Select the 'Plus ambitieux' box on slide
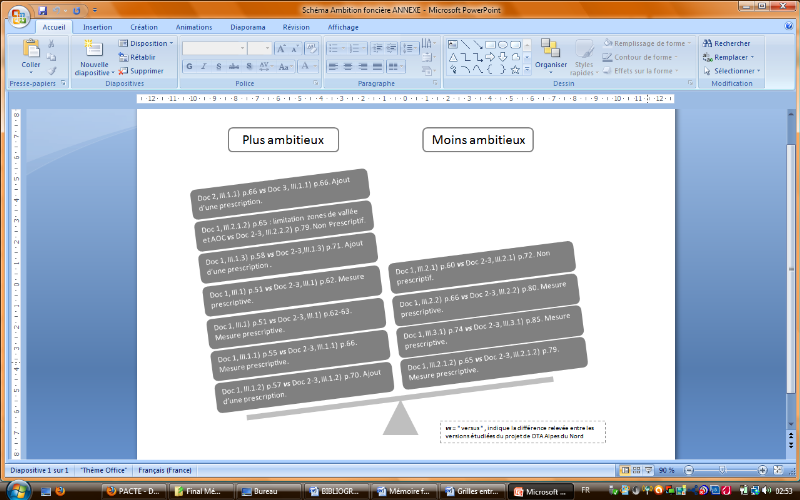This screenshot has width=800, height=500. pyautogui.click(x=283, y=140)
